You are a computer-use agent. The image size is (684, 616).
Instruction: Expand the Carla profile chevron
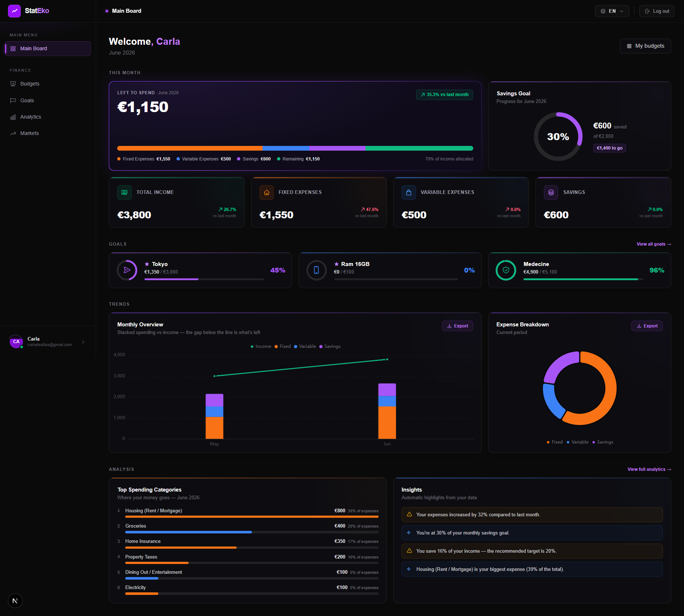[83, 342]
